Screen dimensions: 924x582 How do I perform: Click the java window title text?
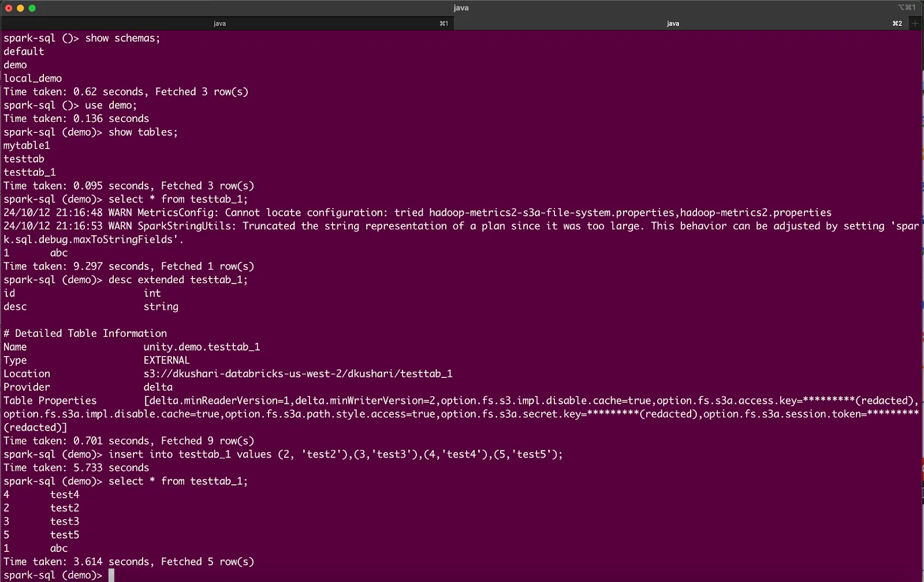point(460,8)
